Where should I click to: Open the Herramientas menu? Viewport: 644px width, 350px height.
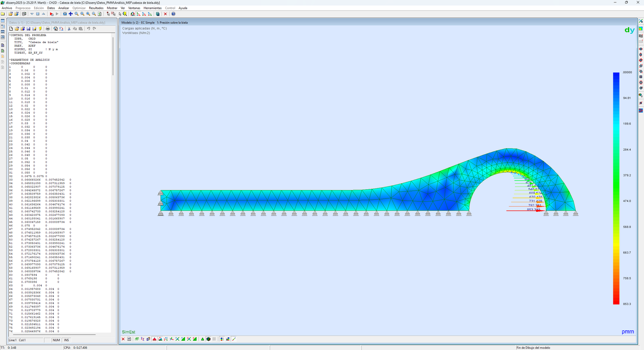153,8
